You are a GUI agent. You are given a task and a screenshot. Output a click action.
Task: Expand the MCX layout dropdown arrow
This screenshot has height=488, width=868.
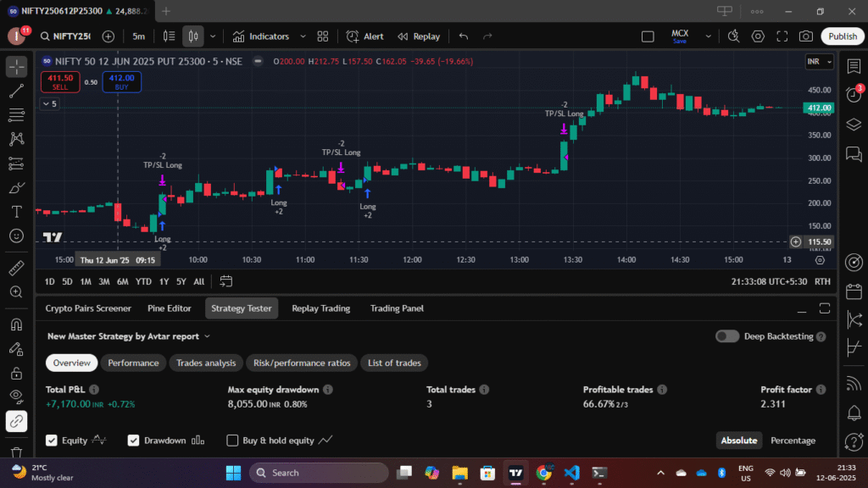pyautogui.click(x=708, y=36)
